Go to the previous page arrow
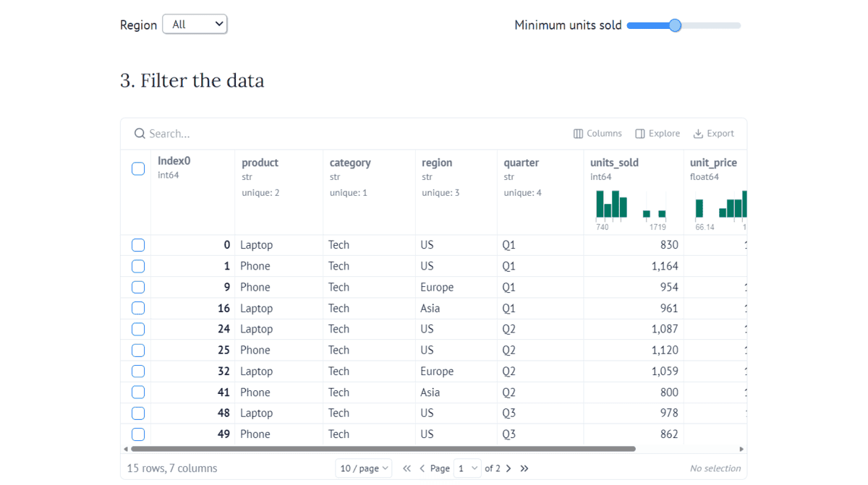868x485 pixels. tap(422, 468)
